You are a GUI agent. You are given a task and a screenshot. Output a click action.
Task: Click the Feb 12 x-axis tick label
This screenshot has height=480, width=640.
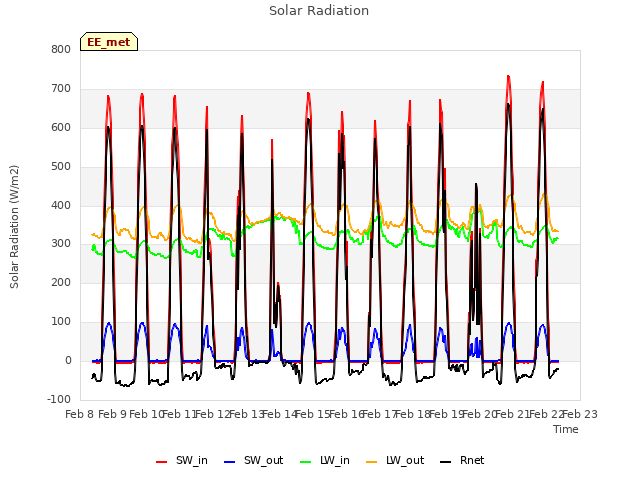click(213, 414)
